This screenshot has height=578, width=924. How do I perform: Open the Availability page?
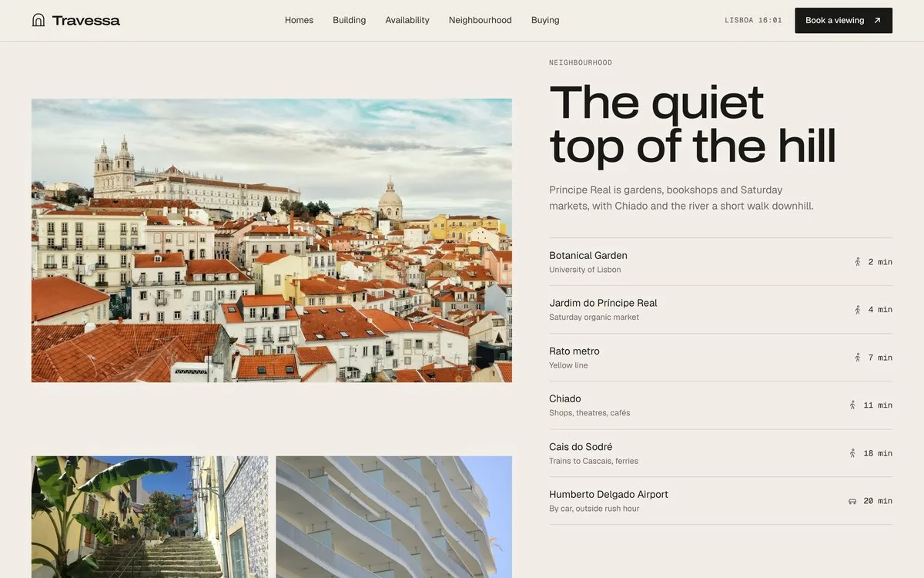407,20
